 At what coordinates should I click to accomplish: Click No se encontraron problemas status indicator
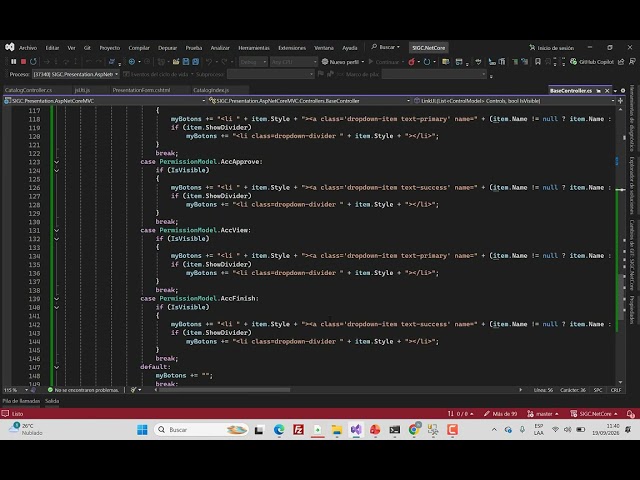tap(83, 390)
